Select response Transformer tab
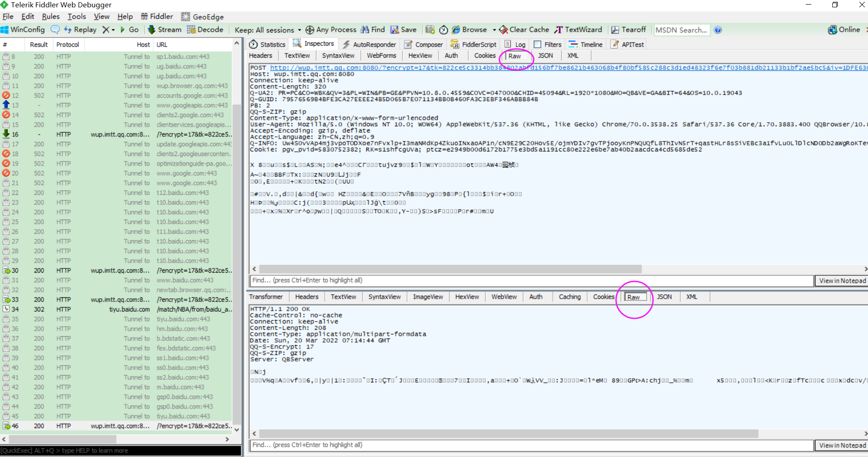 [266, 296]
